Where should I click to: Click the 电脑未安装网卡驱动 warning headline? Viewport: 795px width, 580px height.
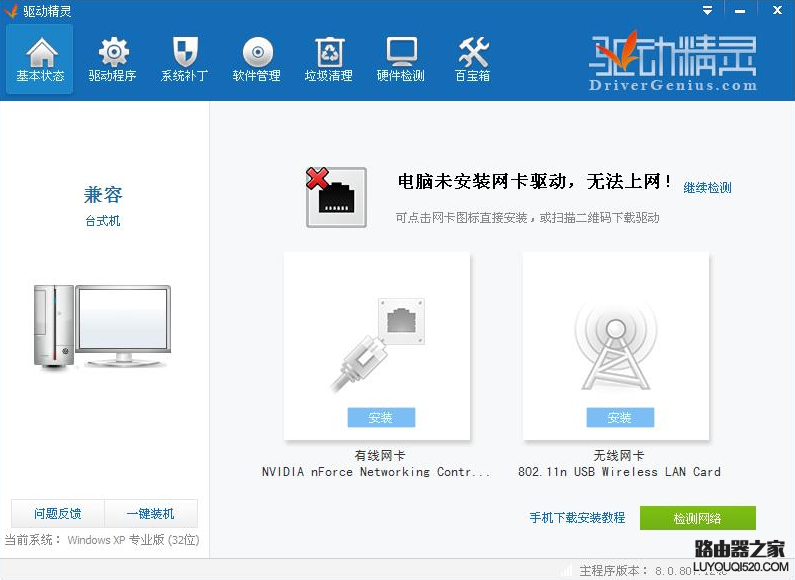pos(534,182)
